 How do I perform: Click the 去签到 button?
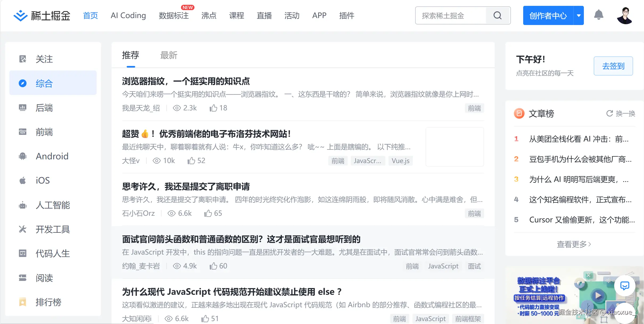613,66
